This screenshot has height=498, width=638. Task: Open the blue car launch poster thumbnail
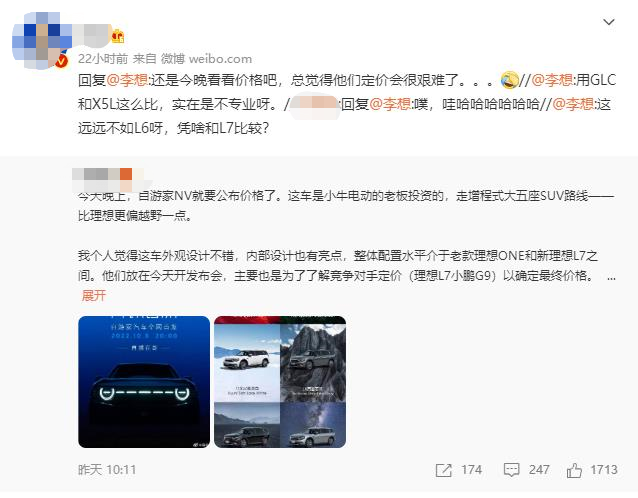[144, 382]
